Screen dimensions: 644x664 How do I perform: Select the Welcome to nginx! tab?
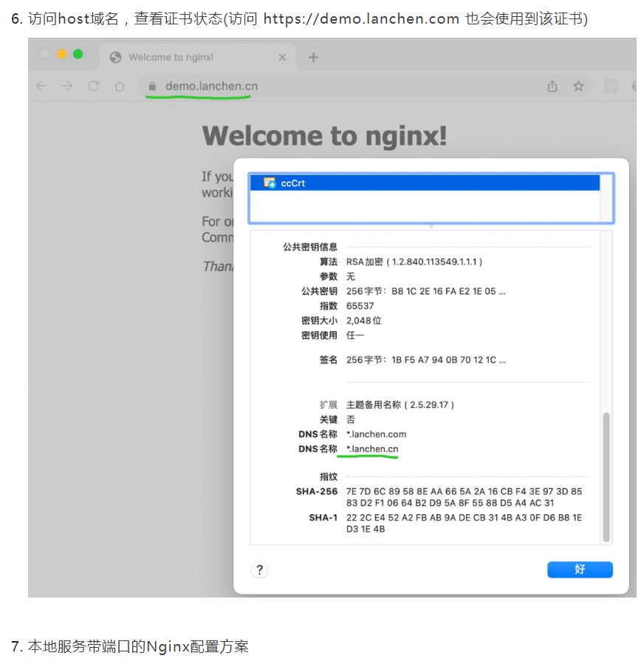pyautogui.click(x=197, y=57)
